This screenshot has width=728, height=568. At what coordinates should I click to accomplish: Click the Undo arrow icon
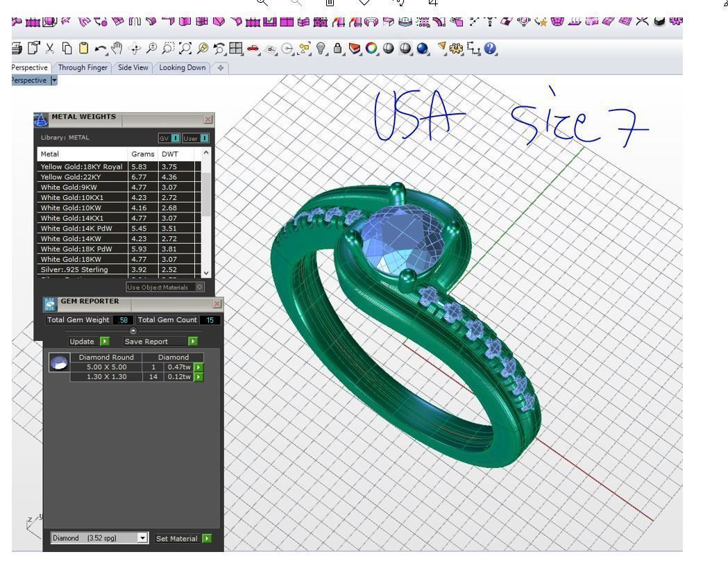coord(101,49)
